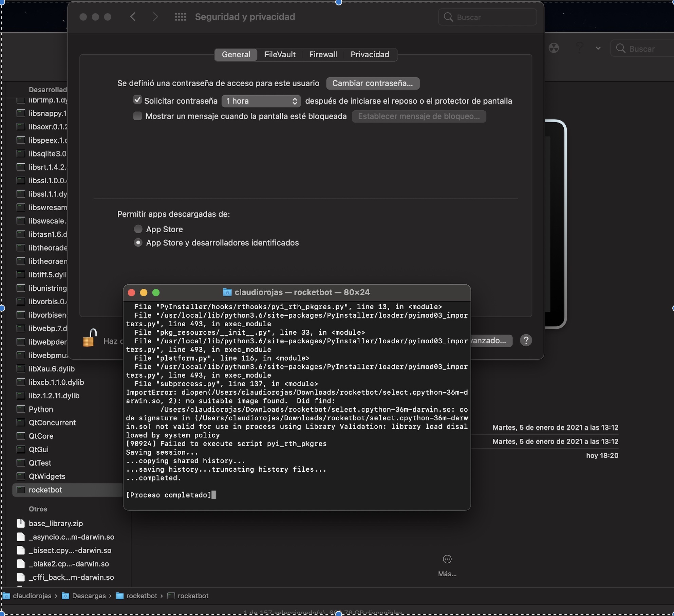The width and height of the screenshot is (674, 616).
Task: Open the 1 hora dropdown
Action: click(x=261, y=101)
